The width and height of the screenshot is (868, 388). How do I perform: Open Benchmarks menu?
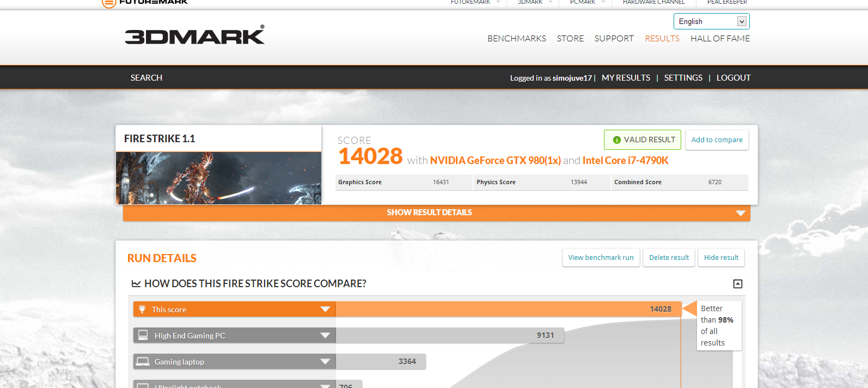pyautogui.click(x=517, y=39)
